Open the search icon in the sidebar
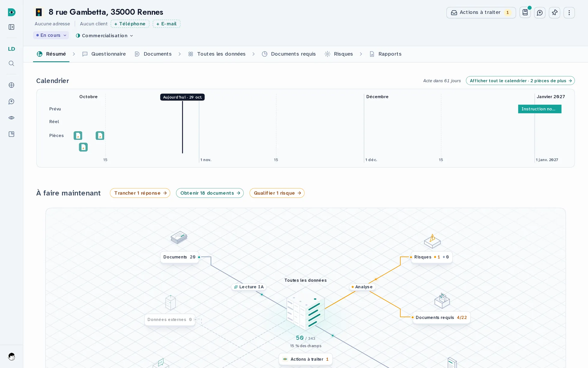Screen dimensions: 588x368 click(11, 63)
